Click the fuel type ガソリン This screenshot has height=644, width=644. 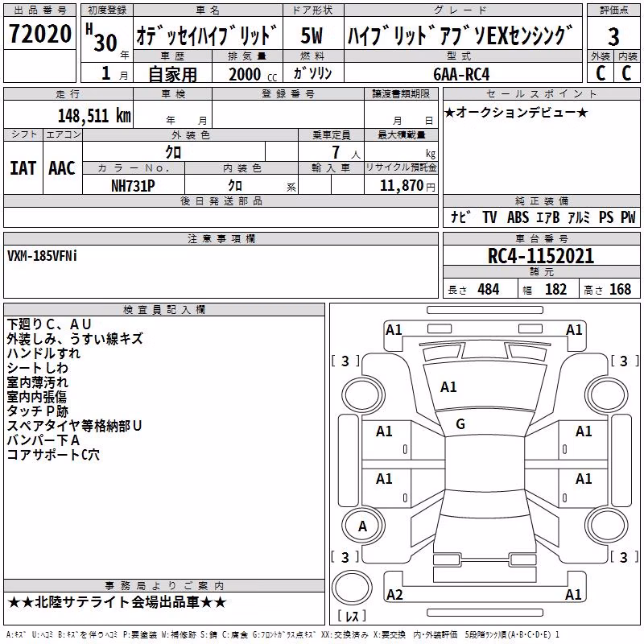pos(312,73)
